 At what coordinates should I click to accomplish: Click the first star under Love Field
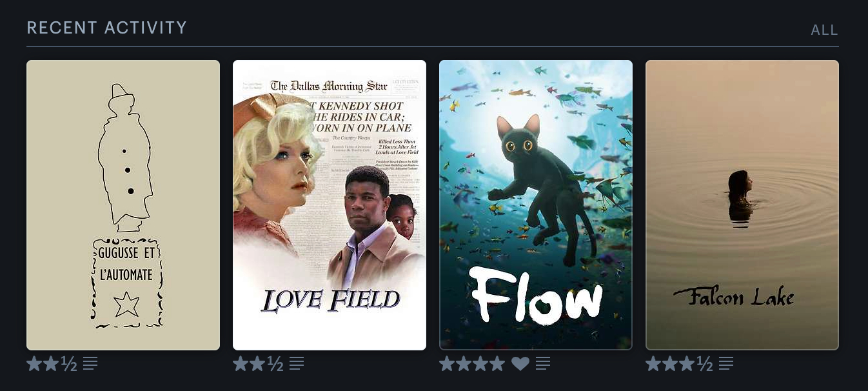pos(241,364)
